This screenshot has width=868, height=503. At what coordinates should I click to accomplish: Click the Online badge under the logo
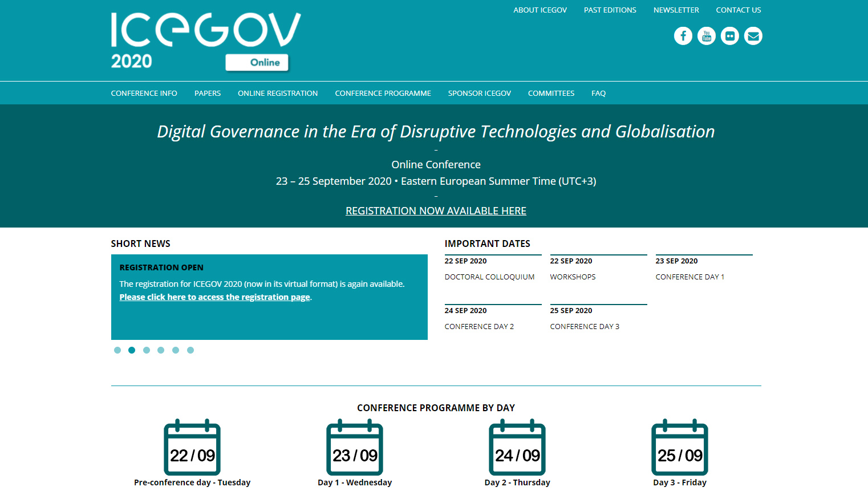257,63
